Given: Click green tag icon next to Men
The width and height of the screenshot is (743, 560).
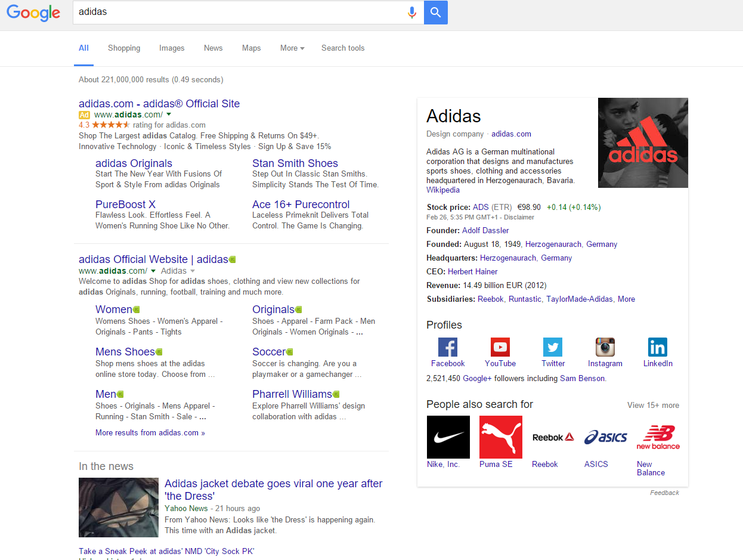Looking at the screenshot, I should [x=120, y=394].
